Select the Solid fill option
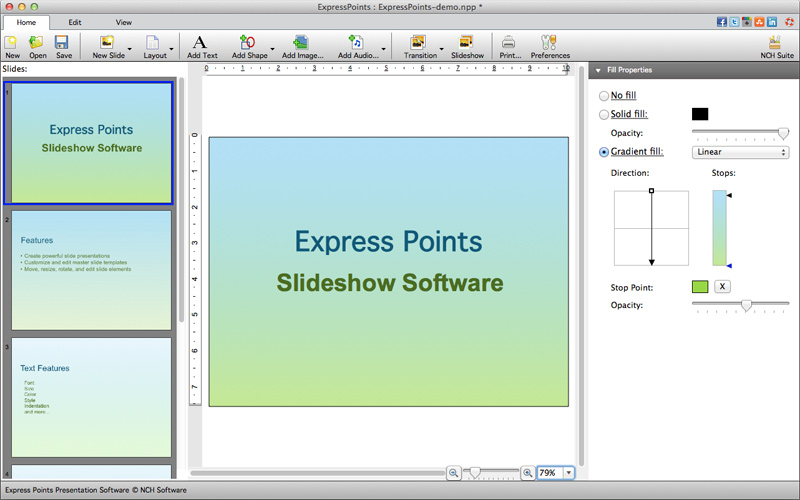 click(x=604, y=114)
